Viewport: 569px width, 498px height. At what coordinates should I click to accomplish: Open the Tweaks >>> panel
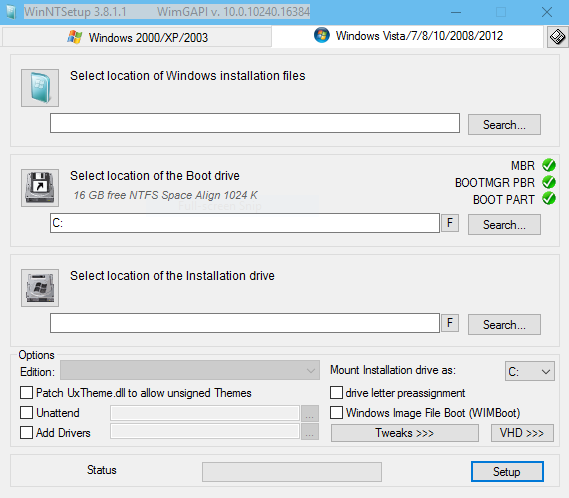click(x=405, y=433)
